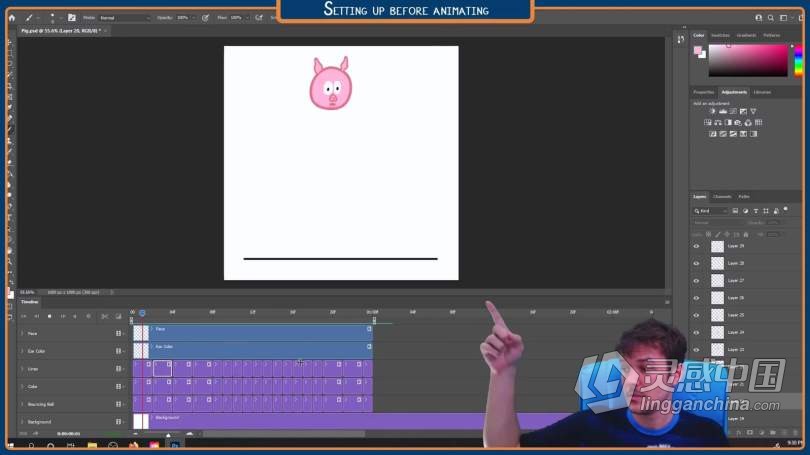Screen dimensions: 810x455
Task: Switch to the Properties tab
Action: point(704,92)
